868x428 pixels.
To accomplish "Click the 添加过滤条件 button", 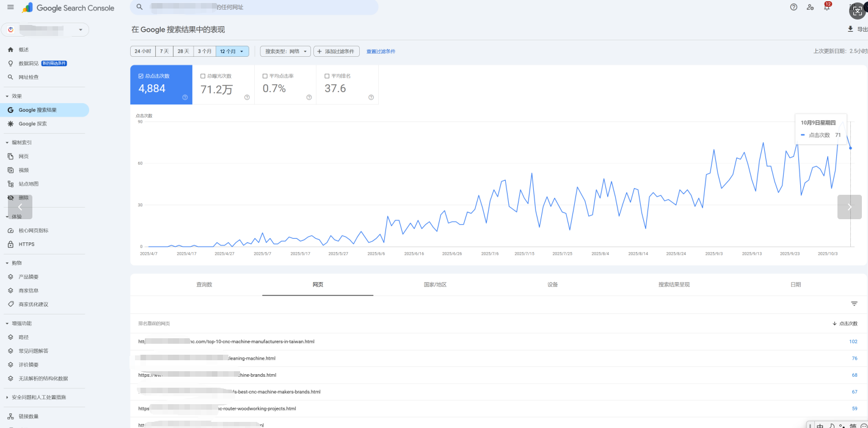I will 337,51.
